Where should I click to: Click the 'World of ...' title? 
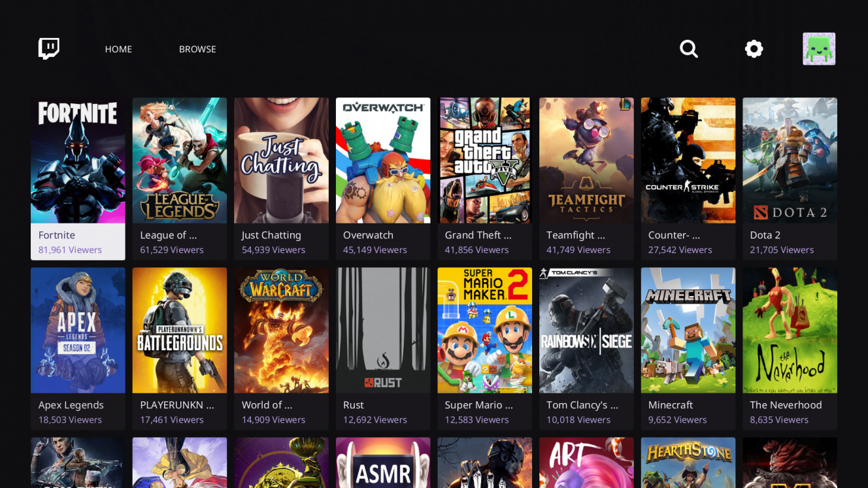tap(267, 405)
